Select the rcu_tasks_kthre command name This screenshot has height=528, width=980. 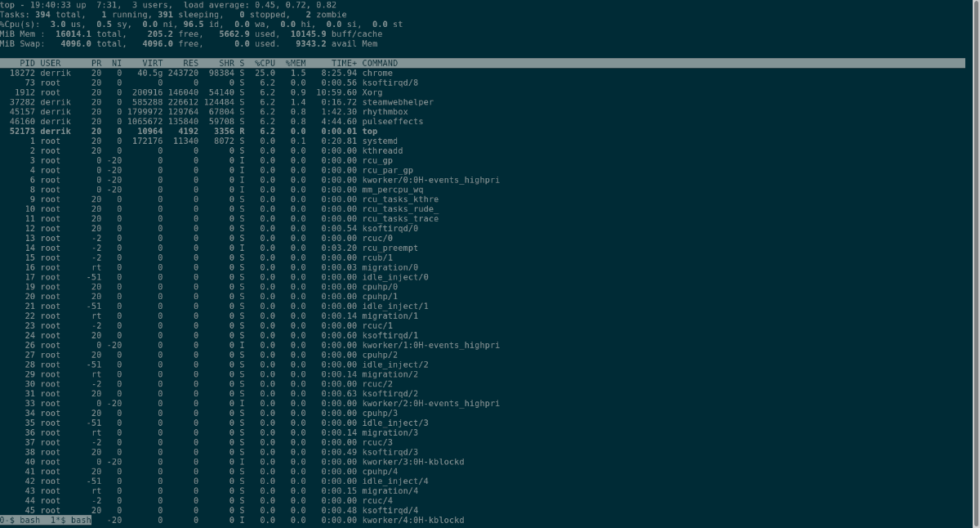(x=400, y=199)
